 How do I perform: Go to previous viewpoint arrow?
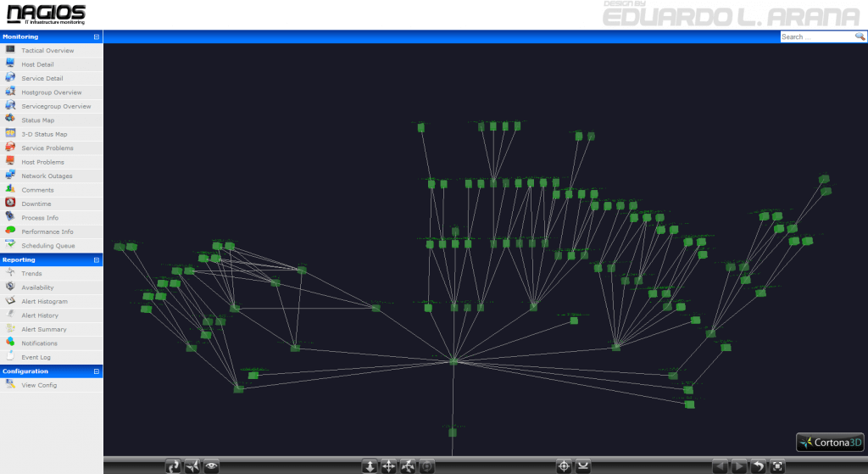tap(721, 466)
